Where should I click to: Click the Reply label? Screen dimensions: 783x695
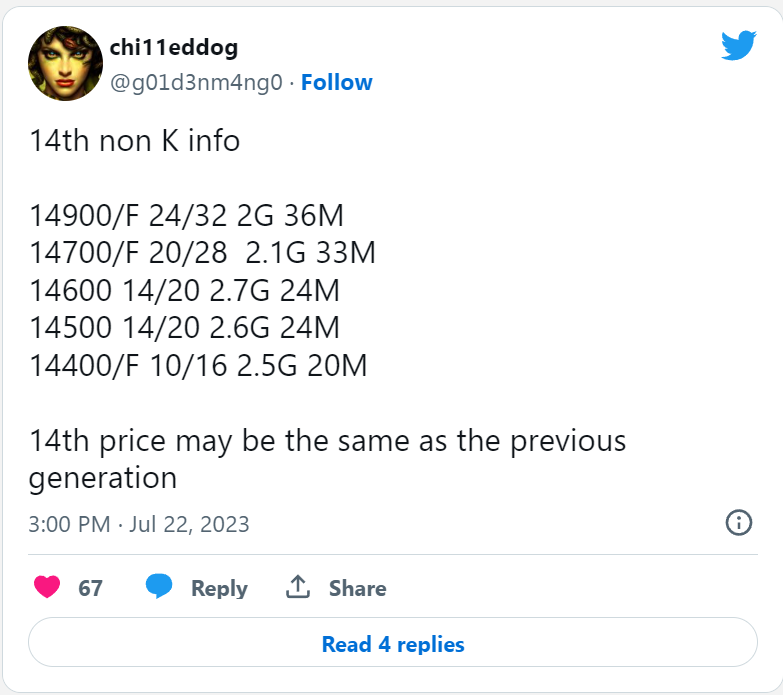pyautogui.click(x=219, y=588)
